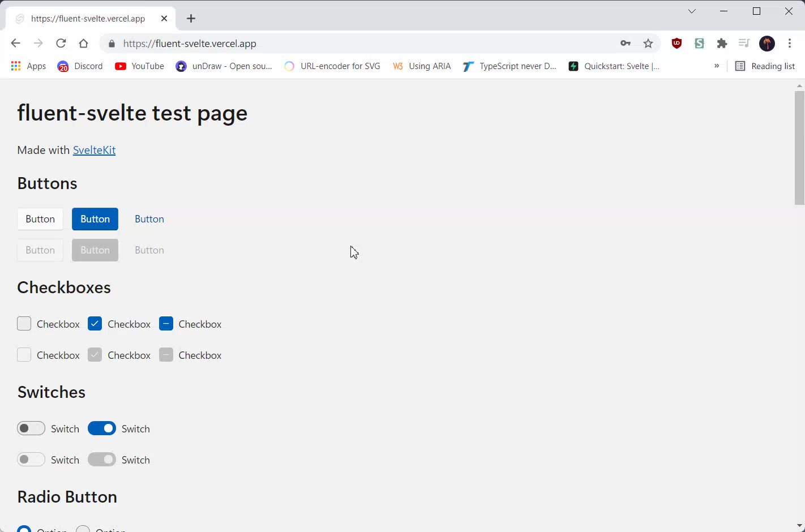
Task: Click the disabled unchecked Checkbox
Action: tap(24, 355)
